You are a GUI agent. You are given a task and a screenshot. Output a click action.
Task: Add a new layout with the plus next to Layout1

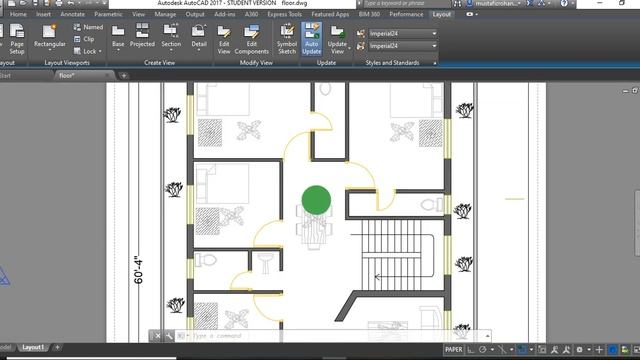(x=57, y=347)
